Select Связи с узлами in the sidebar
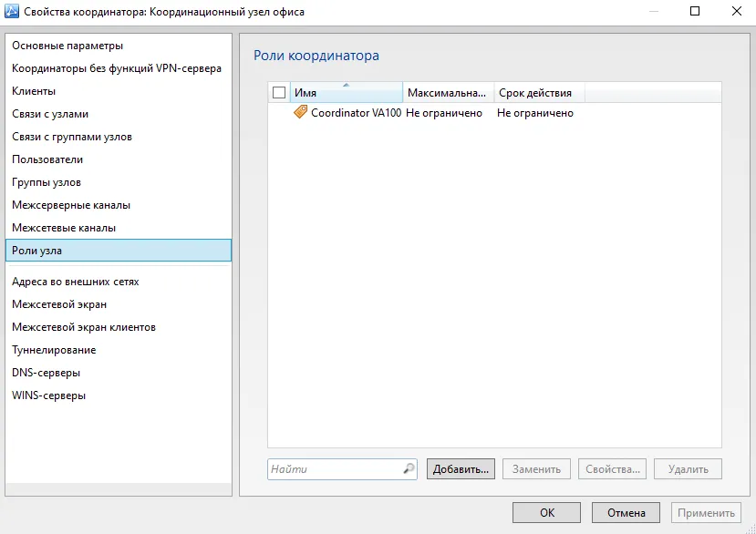The height and width of the screenshot is (534, 756). point(119,114)
